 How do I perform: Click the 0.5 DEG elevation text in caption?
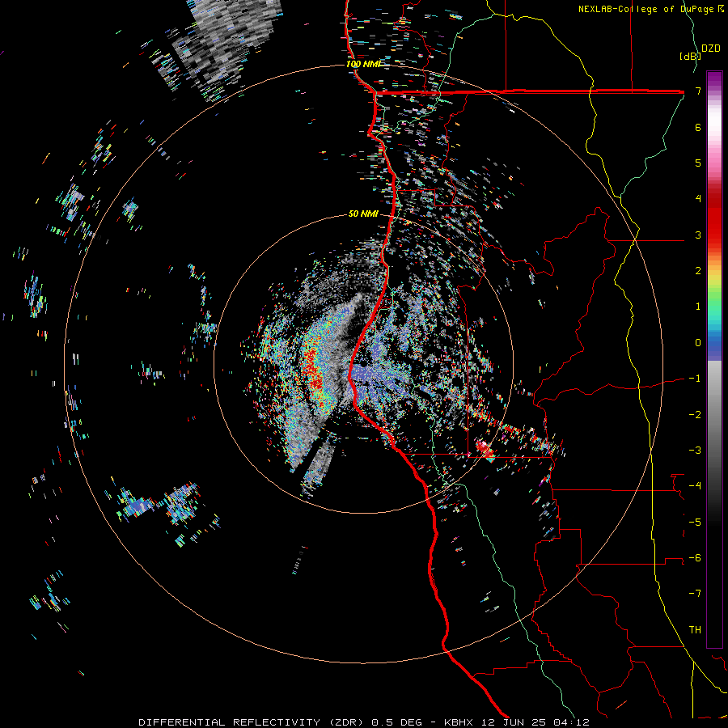396,722
